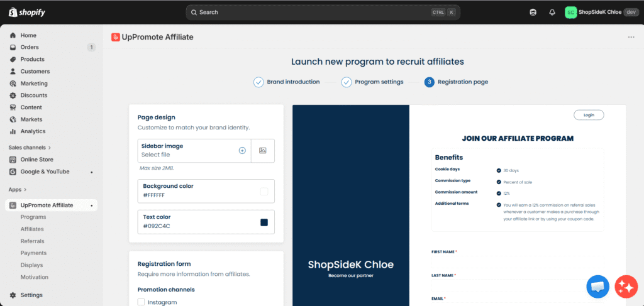Go to Program settings step
644x306 pixels.
pyautogui.click(x=372, y=82)
